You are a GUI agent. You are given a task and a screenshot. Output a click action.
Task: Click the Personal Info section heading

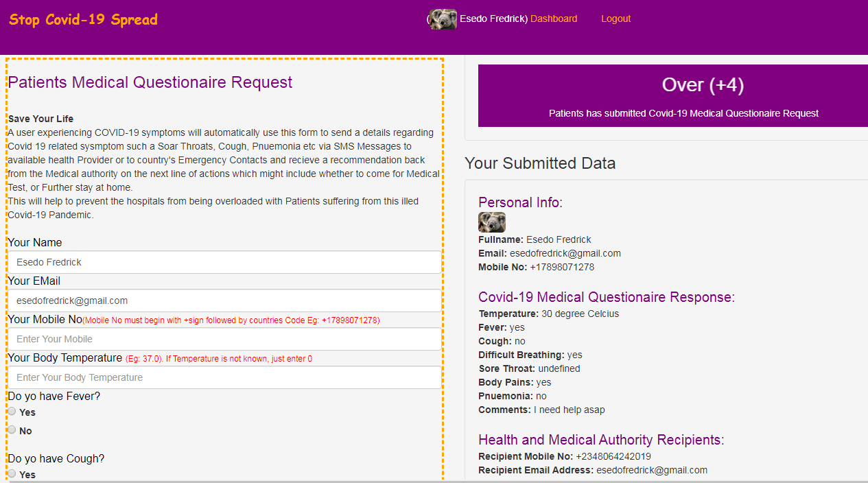click(x=520, y=202)
